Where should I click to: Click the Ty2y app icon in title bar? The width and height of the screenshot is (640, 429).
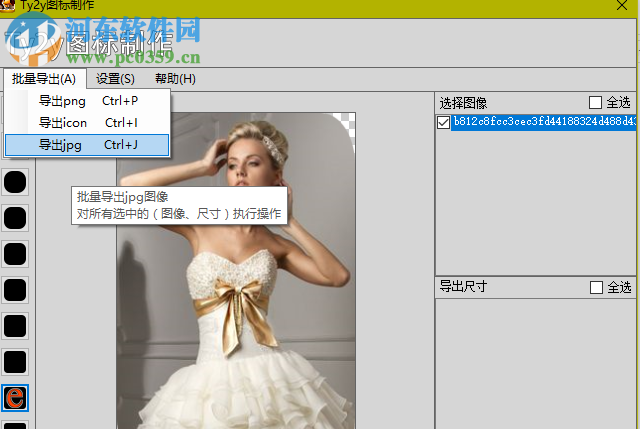(7, 6)
